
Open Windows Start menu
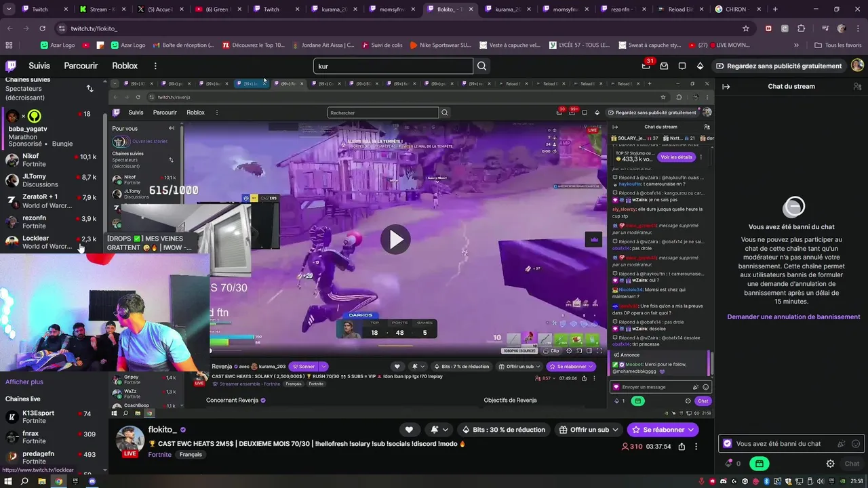[7, 481]
